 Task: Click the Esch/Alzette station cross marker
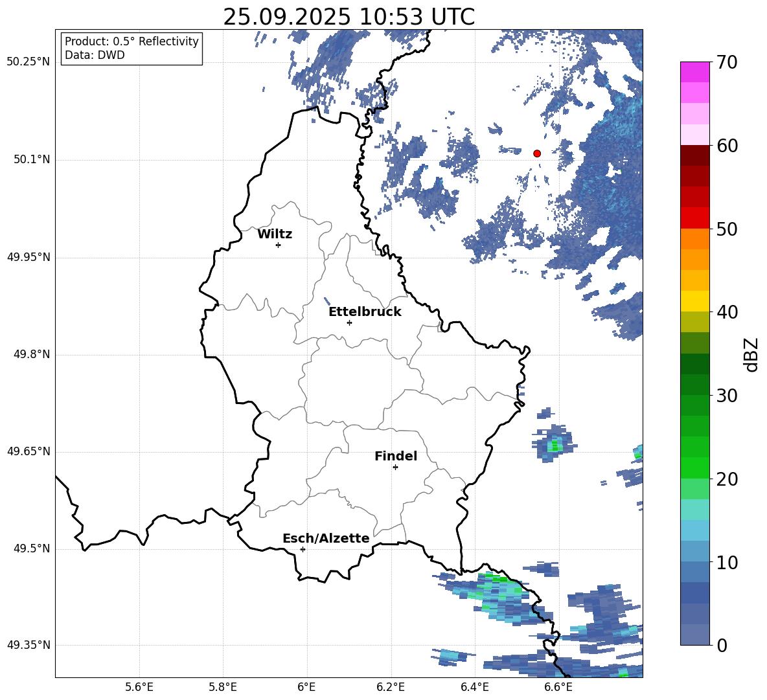pos(303,549)
